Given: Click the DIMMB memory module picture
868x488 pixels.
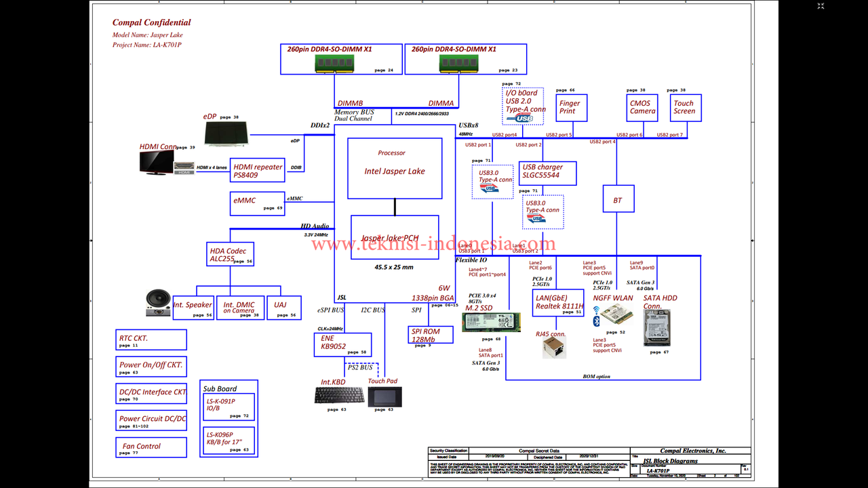Looking at the screenshot, I should coord(334,63).
